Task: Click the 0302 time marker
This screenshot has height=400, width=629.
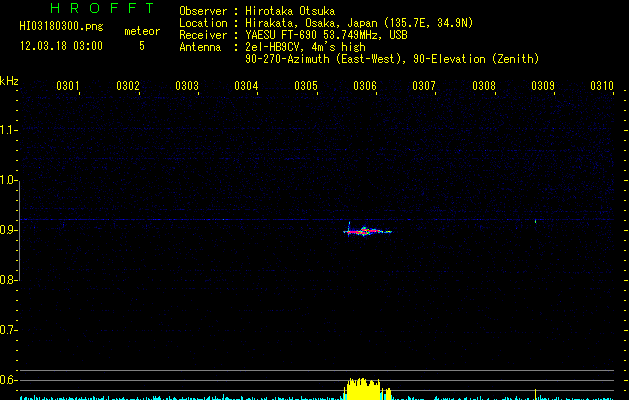Action: coord(128,86)
